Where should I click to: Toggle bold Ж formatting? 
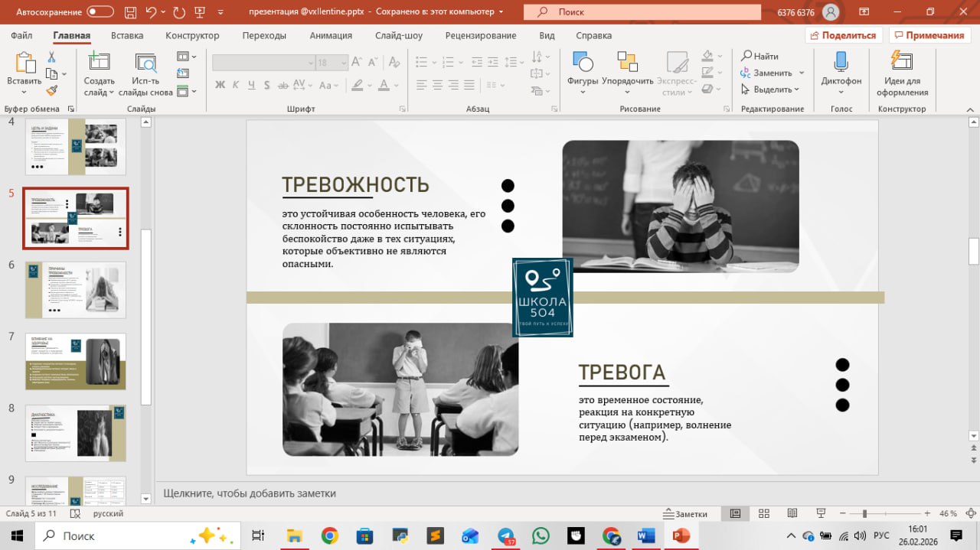tap(220, 85)
